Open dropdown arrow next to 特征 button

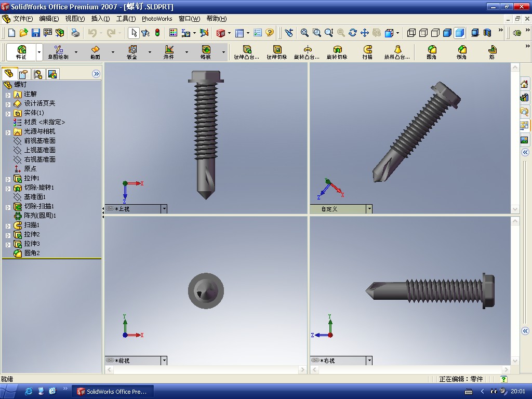coord(39,52)
